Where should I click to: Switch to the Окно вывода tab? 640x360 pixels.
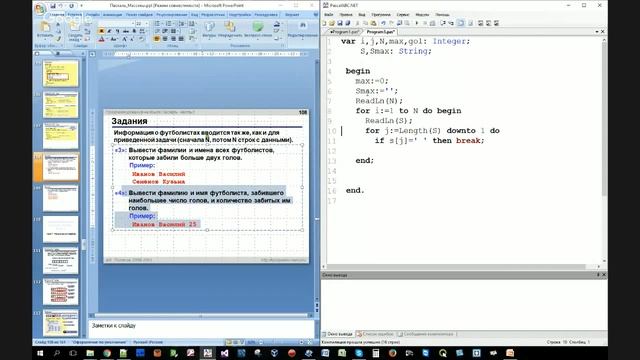338,334
